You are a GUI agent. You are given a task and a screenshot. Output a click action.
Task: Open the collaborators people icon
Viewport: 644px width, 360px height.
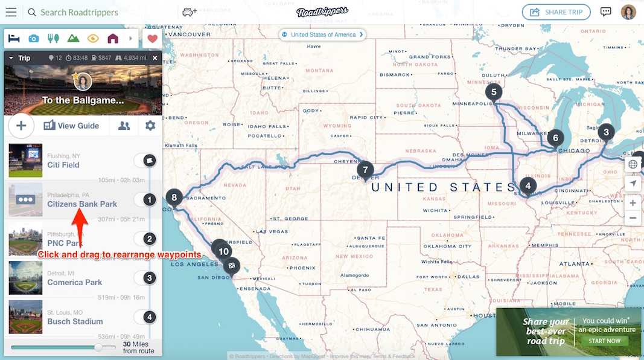[x=124, y=126]
